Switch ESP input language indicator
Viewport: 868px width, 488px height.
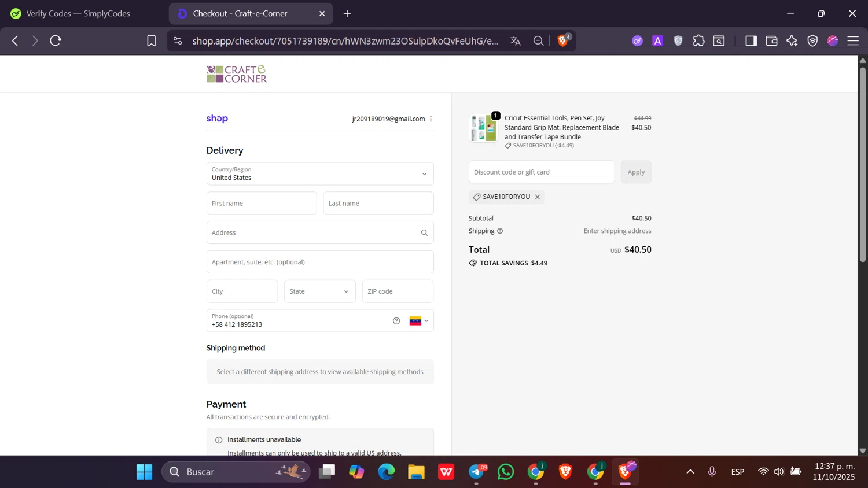(738, 472)
